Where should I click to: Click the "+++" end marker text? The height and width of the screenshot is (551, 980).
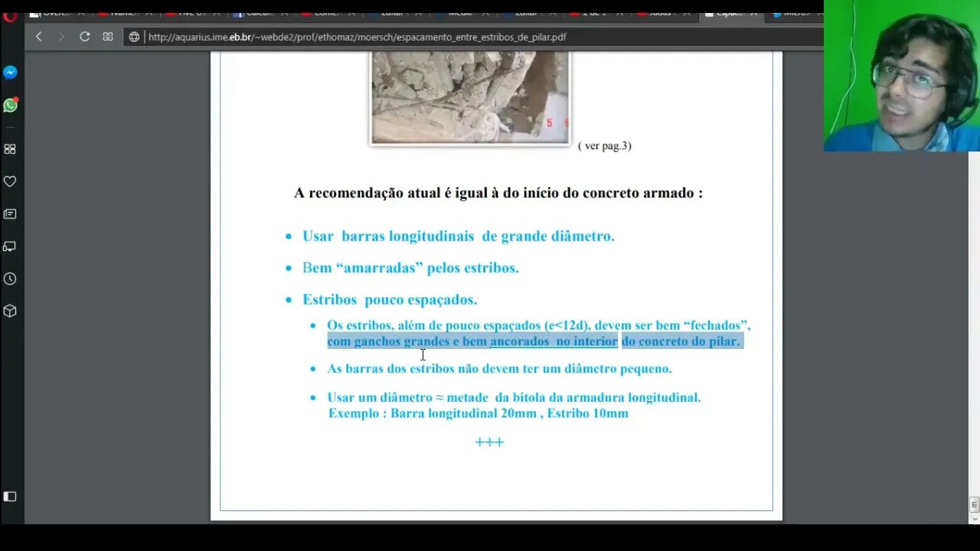coord(489,442)
